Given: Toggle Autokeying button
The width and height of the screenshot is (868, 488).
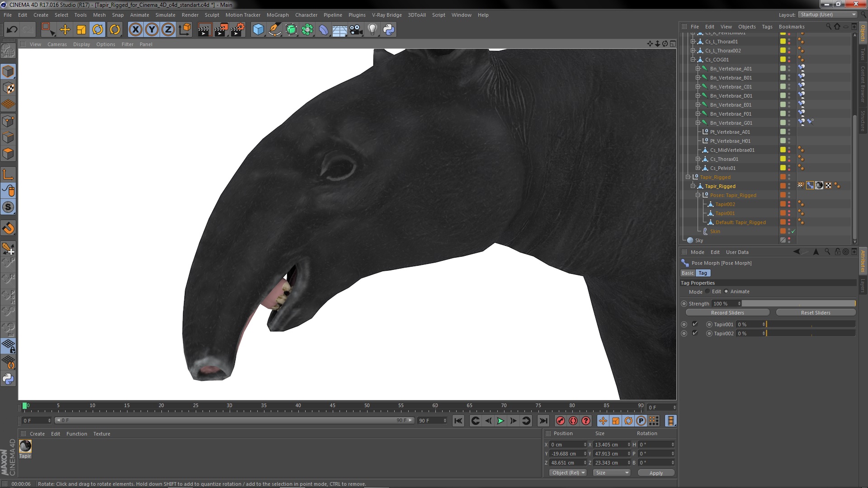Looking at the screenshot, I should click(573, 421).
